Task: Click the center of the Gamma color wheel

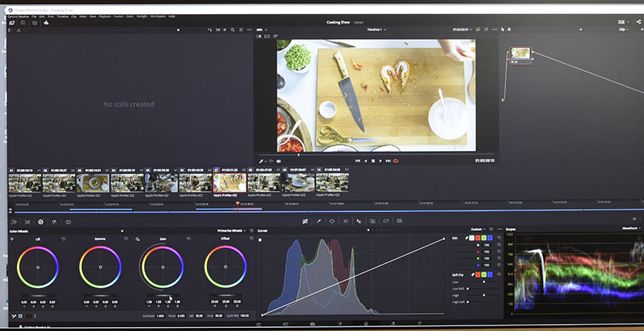Action: (x=100, y=268)
